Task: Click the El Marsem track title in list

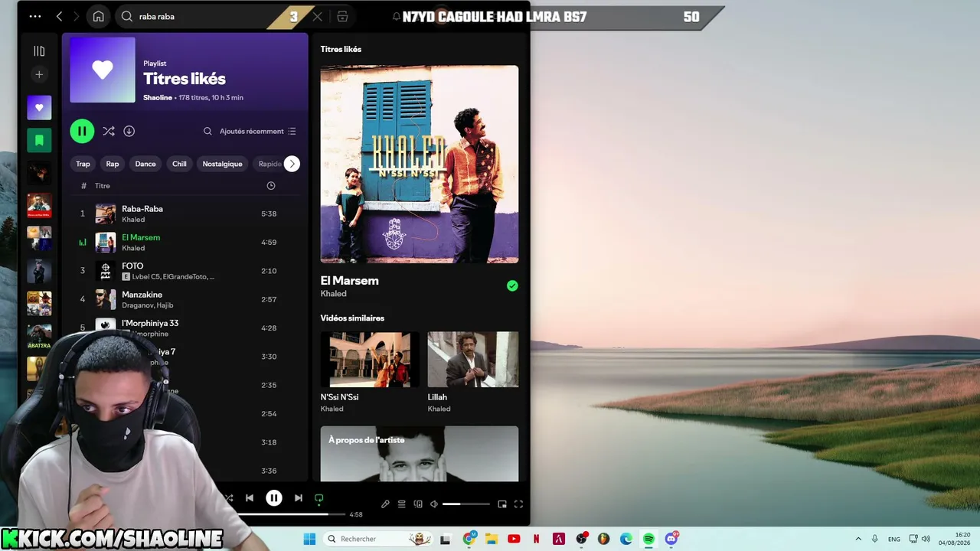Action: [x=141, y=237]
